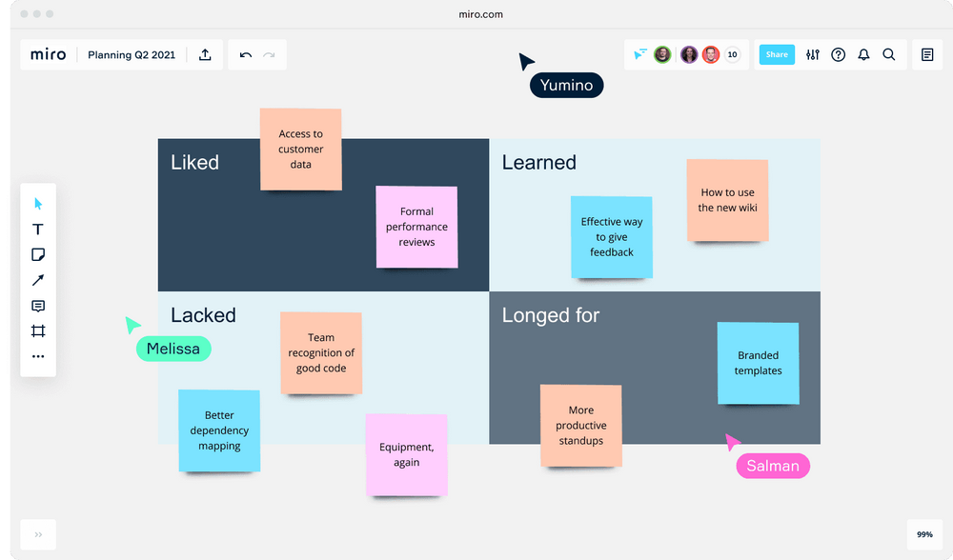Open the notes panel top right

pos(926,54)
